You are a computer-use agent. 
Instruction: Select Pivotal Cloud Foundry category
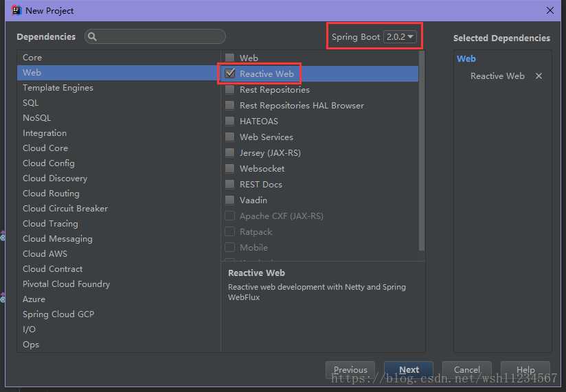(x=118, y=284)
